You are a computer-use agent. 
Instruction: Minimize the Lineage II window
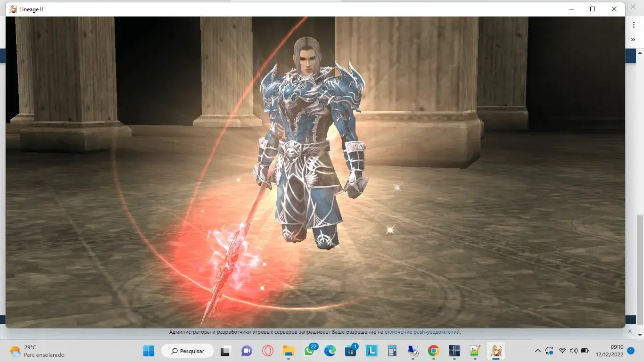tap(571, 9)
